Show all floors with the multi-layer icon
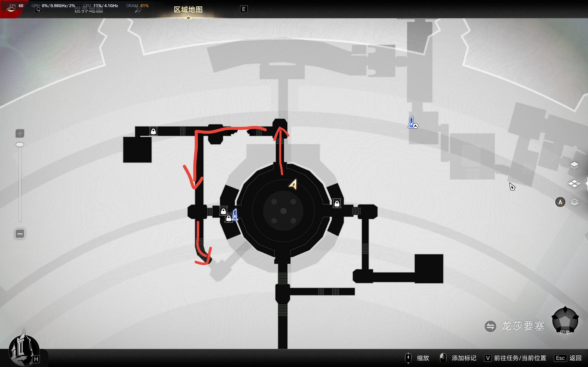This screenshot has height=367, width=588. pos(574,184)
